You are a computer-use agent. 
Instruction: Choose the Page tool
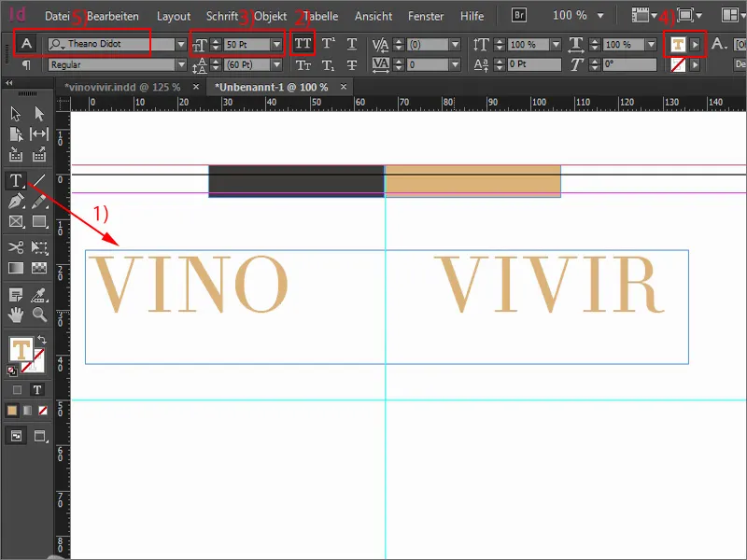tap(16, 134)
